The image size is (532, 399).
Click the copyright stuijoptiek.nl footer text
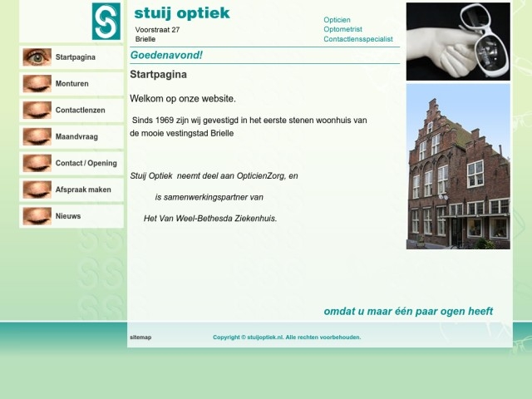[x=287, y=337]
